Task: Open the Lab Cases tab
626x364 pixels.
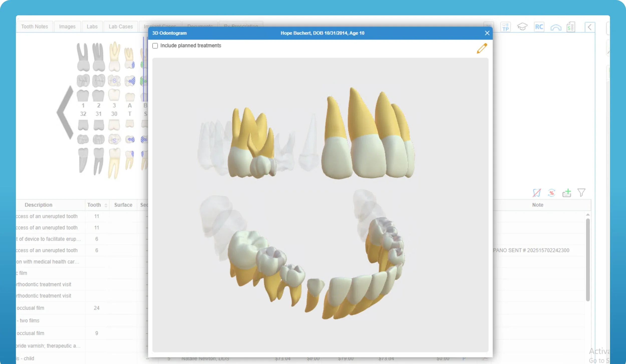Action: [x=120, y=27]
